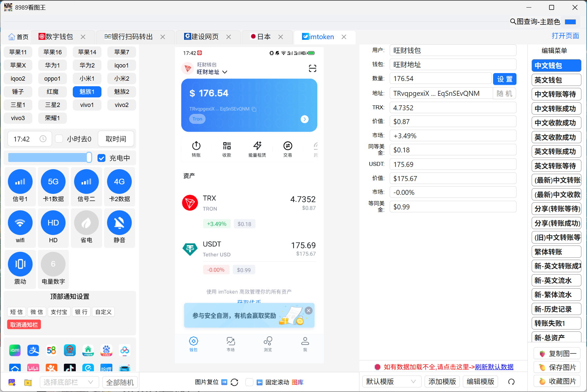Screen dimensions: 587x392
Task: Click the time field showing 17:42
Action: (30, 139)
